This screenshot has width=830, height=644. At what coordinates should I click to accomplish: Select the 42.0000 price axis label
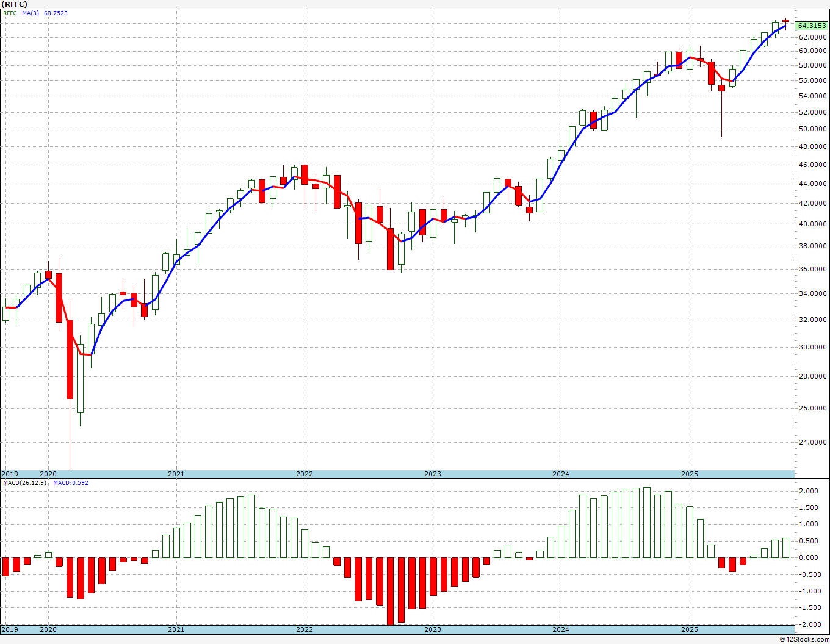812,203
